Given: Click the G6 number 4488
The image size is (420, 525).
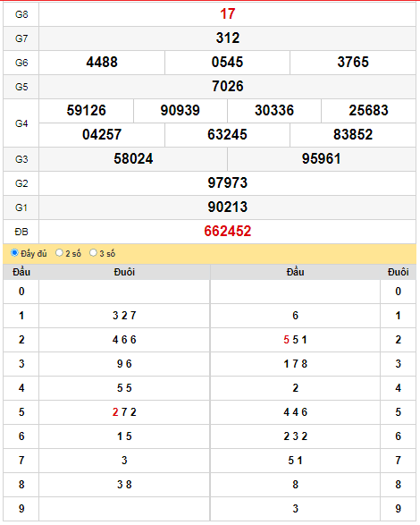Looking at the screenshot, I should (102, 63).
